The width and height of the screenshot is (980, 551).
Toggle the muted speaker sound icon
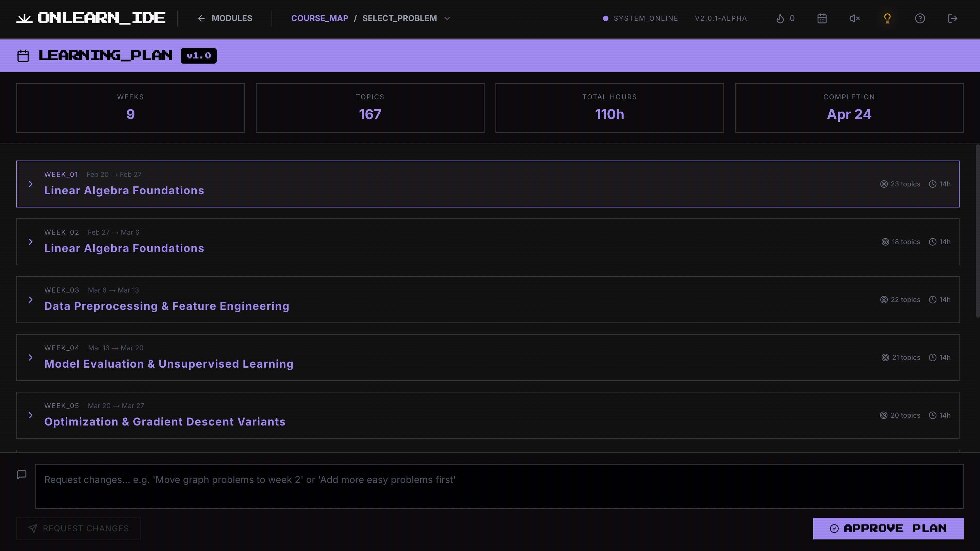point(854,18)
